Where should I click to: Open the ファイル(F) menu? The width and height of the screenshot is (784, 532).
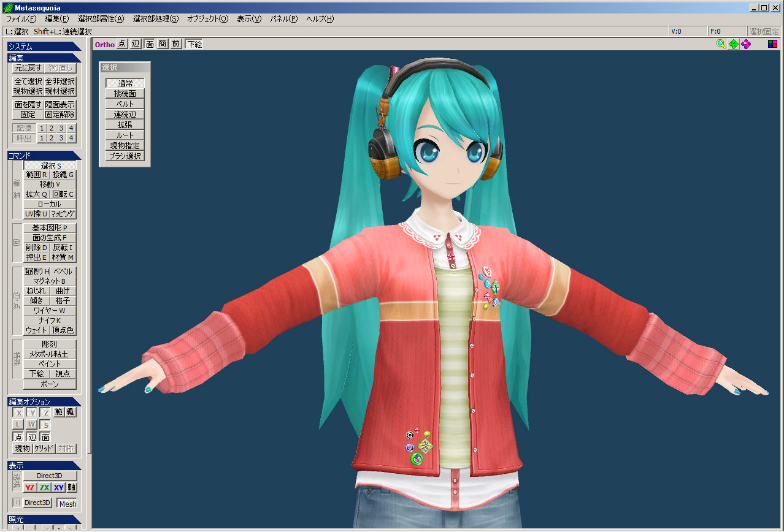tap(21, 19)
